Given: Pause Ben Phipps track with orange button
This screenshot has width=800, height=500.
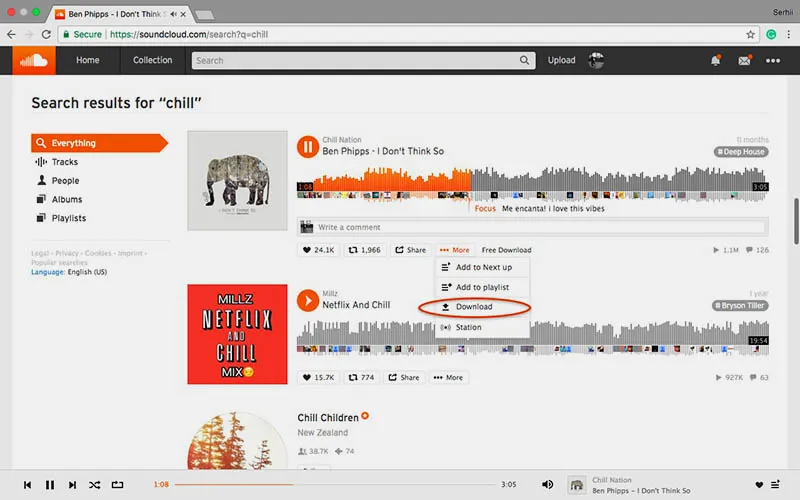Looking at the screenshot, I should pyautogui.click(x=308, y=147).
